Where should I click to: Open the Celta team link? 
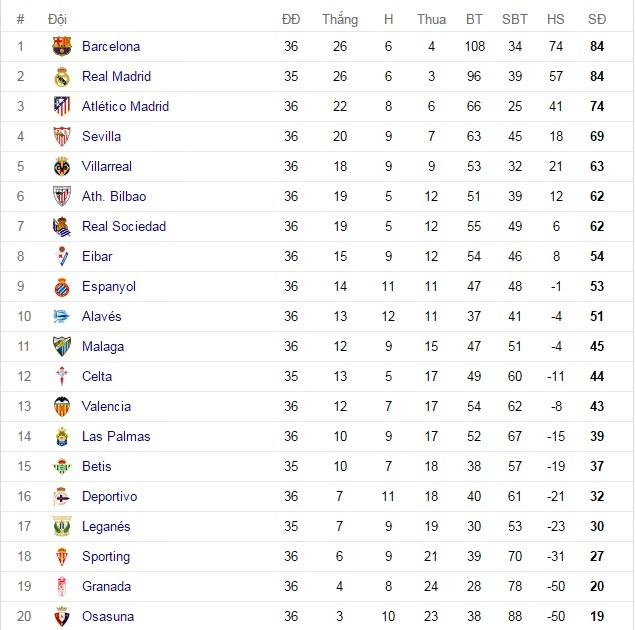click(97, 376)
